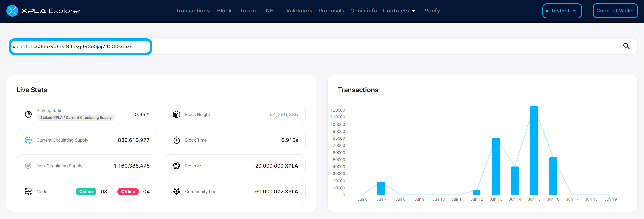The height and width of the screenshot is (219, 644).
Task: Open the Validators page
Action: tap(299, 11)
